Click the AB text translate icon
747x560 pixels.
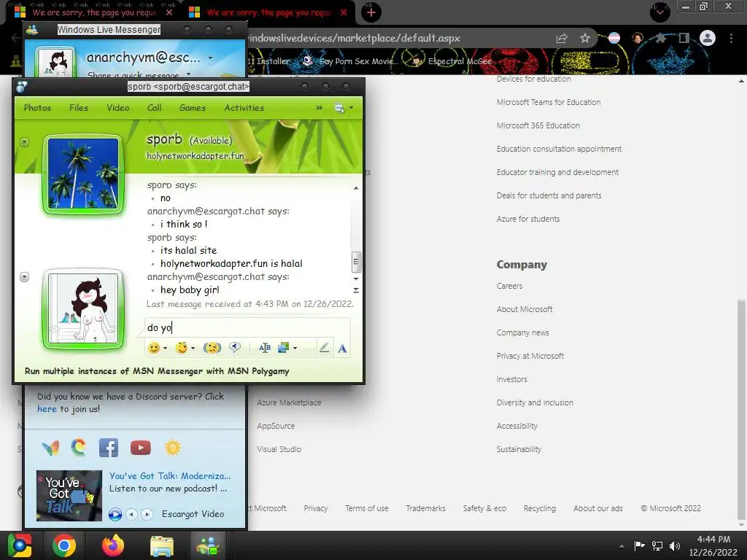pyautogui.click(x=264, y=348)
